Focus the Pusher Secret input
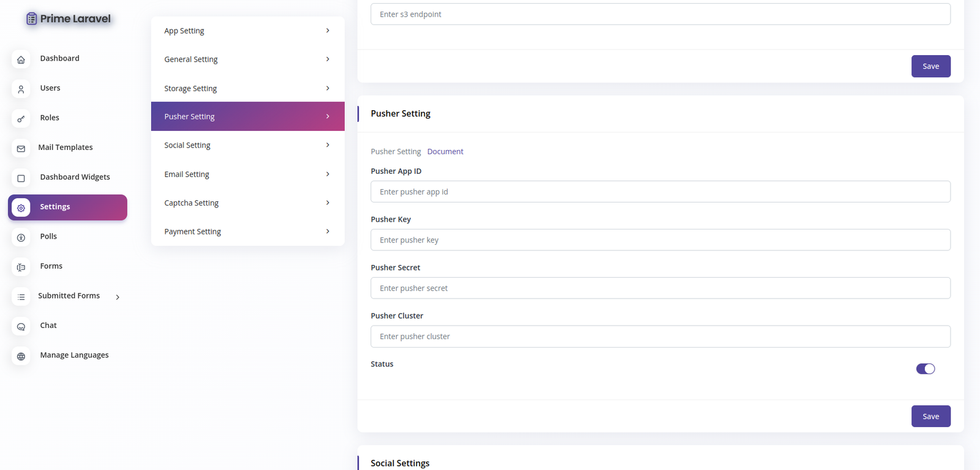The width and height of the screenshot is (980, 470). [660, 288]
